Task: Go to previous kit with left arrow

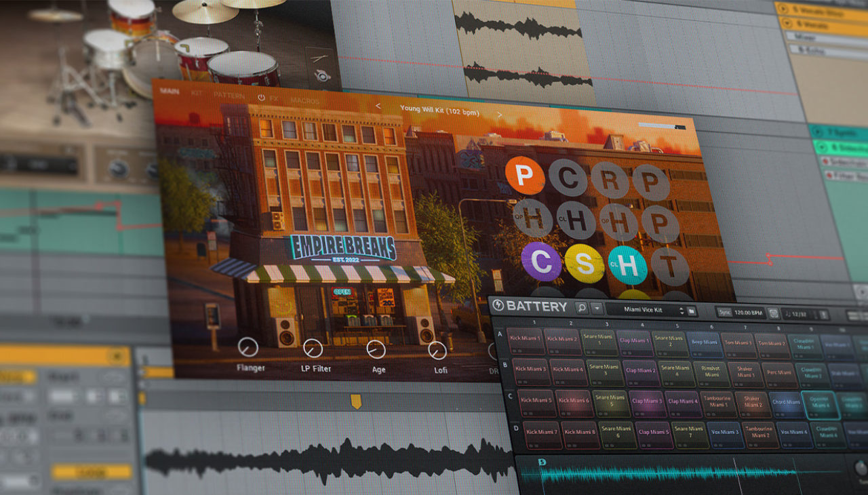Action: [x=378, y=106]
